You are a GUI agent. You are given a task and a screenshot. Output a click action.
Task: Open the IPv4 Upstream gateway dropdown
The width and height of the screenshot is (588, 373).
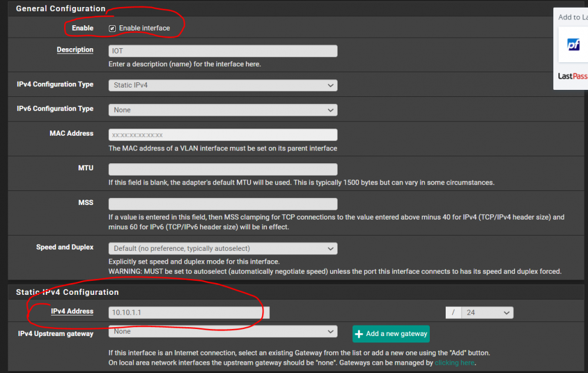[223, 331]
